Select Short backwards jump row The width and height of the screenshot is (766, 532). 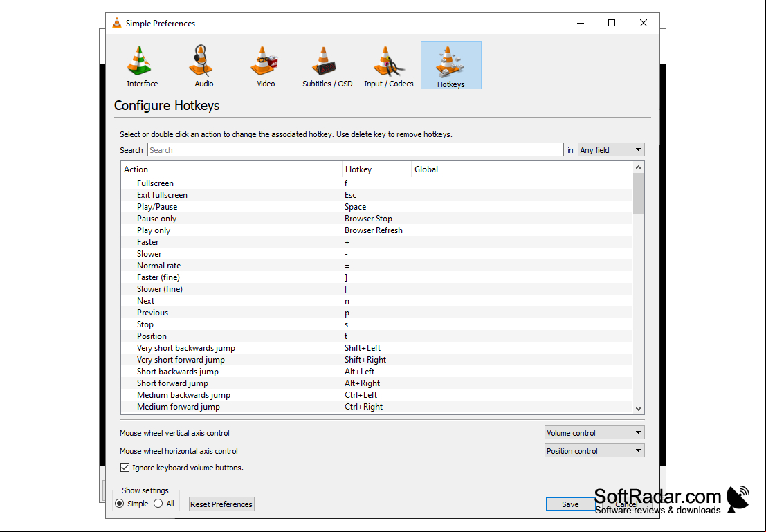[376, 371]
